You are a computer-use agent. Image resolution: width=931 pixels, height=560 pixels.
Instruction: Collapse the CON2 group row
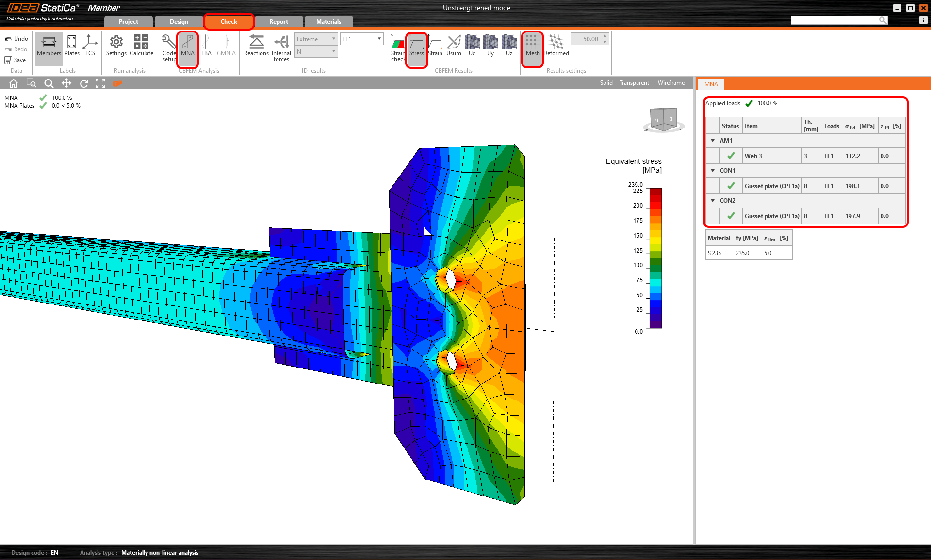713,201
